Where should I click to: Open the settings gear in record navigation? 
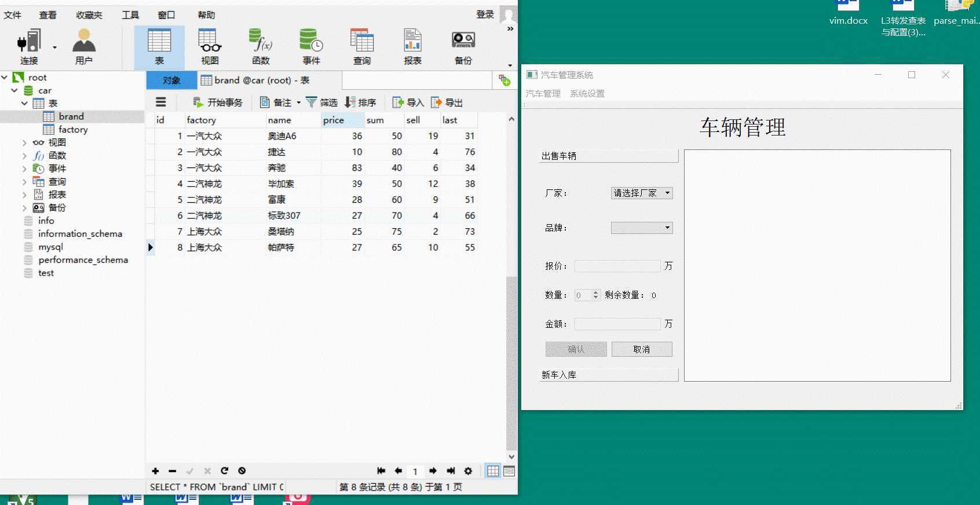(468, 471)
